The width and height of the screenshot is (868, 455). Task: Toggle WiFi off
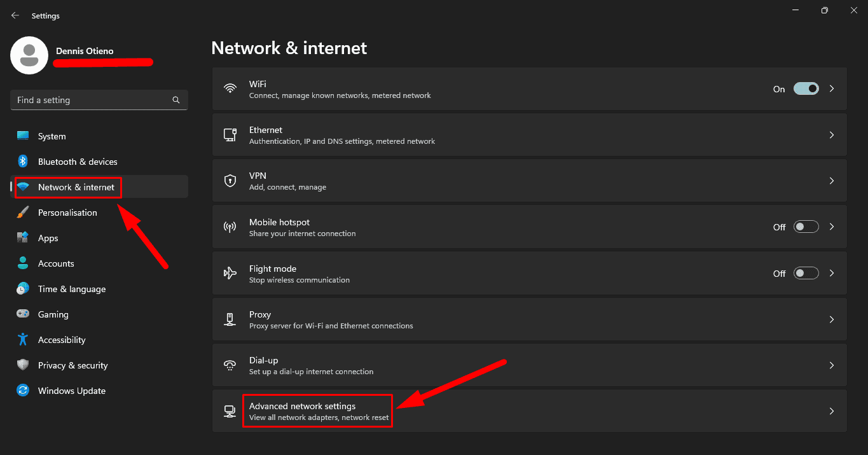tap(806, 88)
